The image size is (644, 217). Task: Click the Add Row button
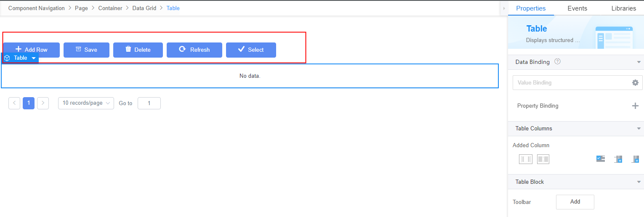32,50
